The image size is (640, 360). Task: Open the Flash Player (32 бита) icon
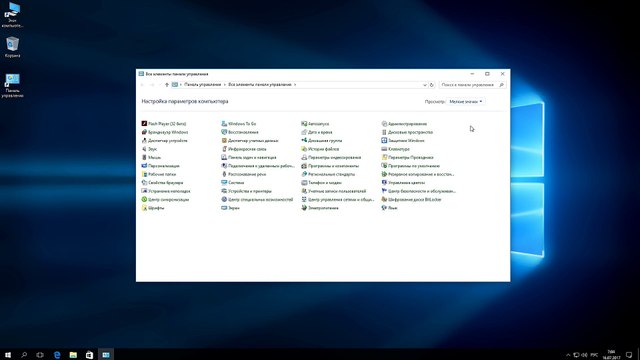point(144,124)
